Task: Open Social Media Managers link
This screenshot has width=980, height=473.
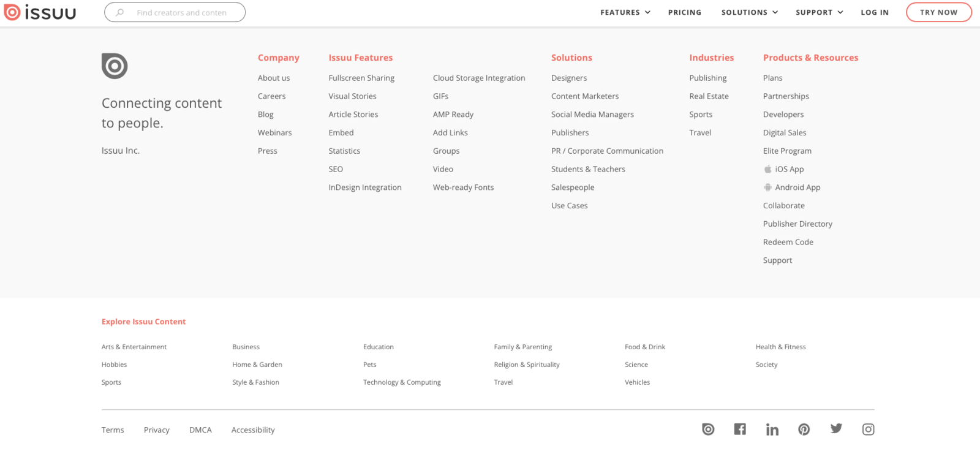Action: pyautogui.click(x=593, y=115)
